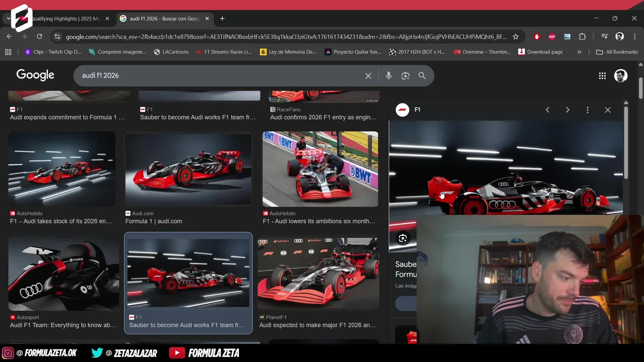Open PlanetF1 Audi expected thumbnail

318,274
